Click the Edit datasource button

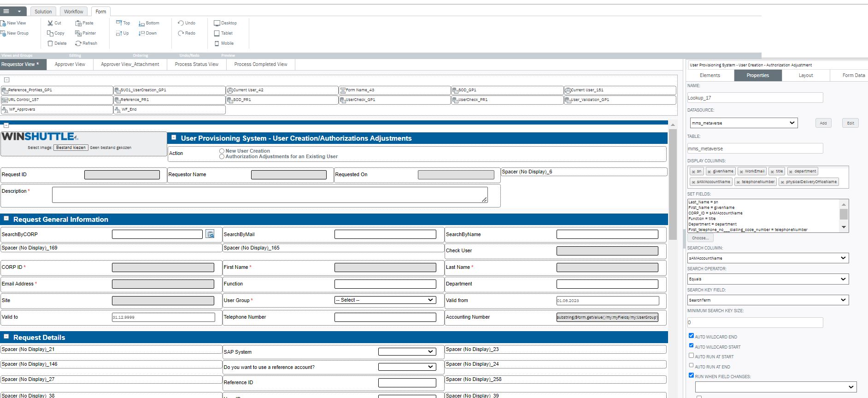click(x=850, y=123)
